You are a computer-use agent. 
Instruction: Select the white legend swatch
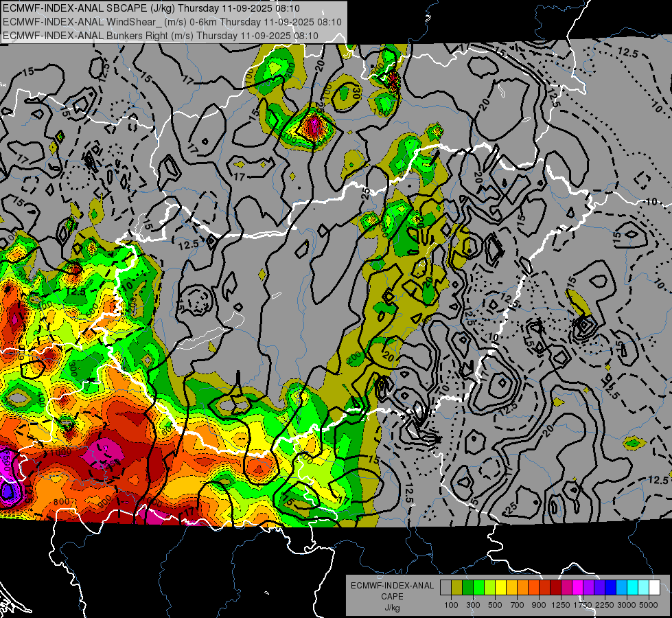coord(655,587)
